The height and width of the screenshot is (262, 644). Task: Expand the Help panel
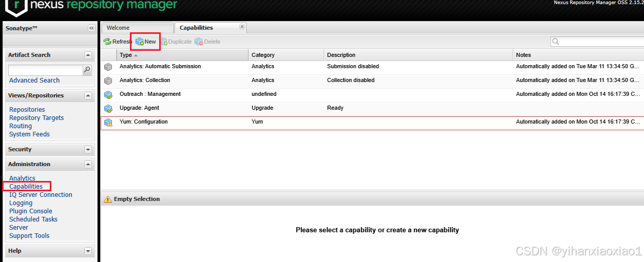coord(88,251)
